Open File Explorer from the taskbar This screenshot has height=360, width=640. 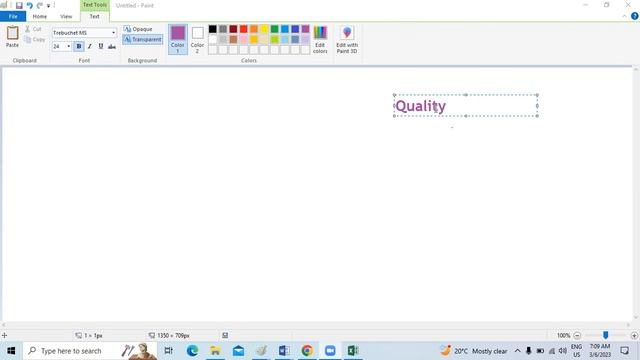coord(215,351)
